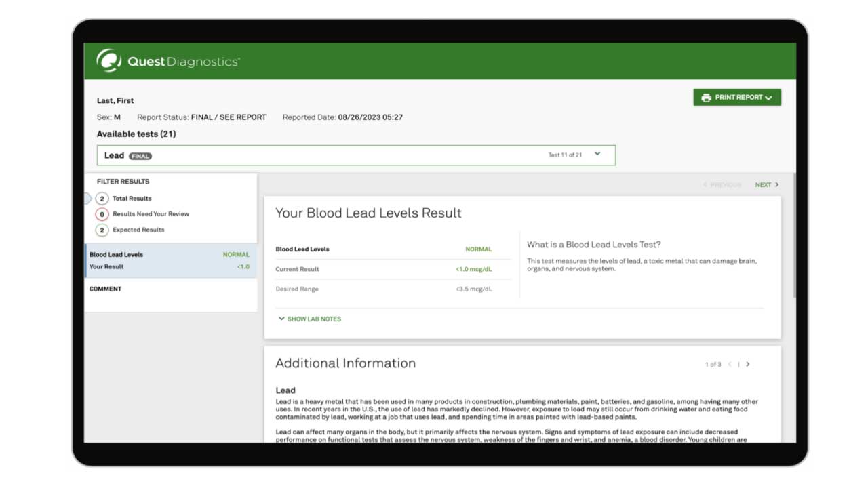This screenshot has width=868, height=488.
Task: Click the next page arrow in Additional Information
Action: [x=748, y=365]
